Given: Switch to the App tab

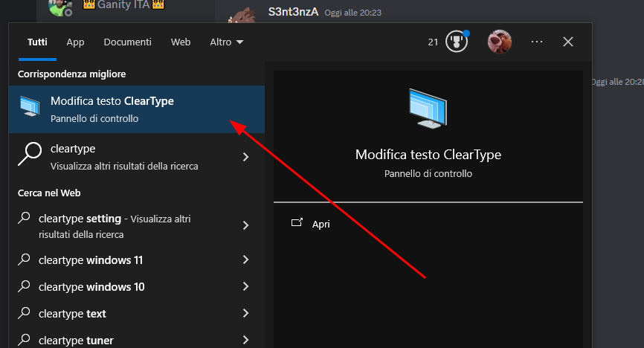Looking at the screenshot, I should [76, 42].
